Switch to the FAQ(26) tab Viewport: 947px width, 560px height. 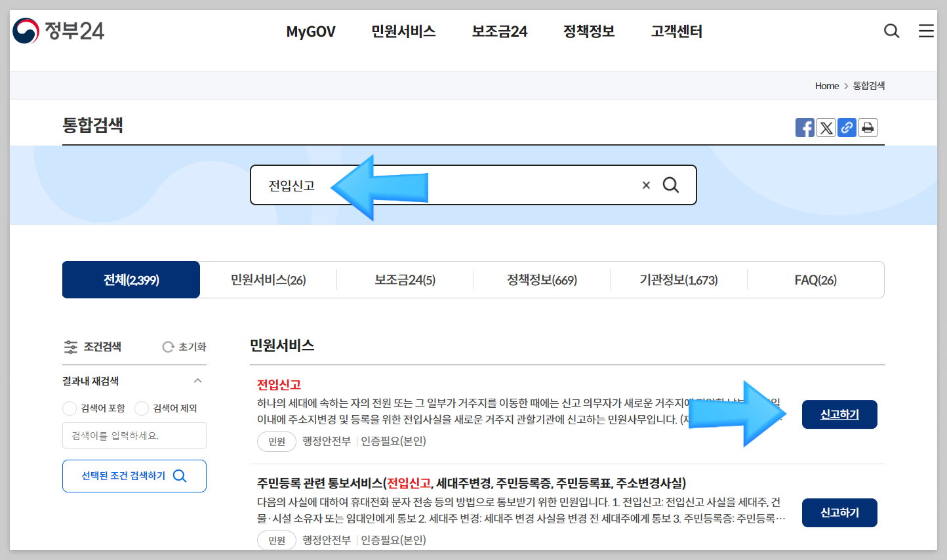click(816, 279)
